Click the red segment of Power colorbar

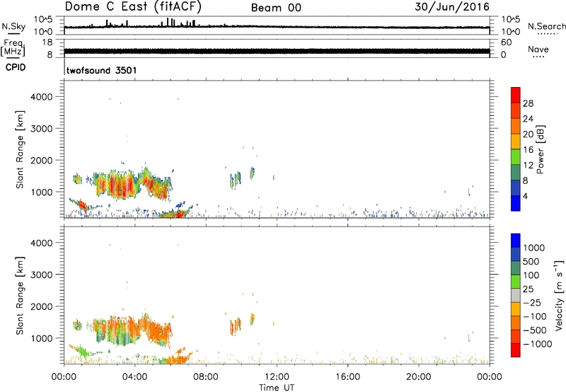click(x=516, y=95)
